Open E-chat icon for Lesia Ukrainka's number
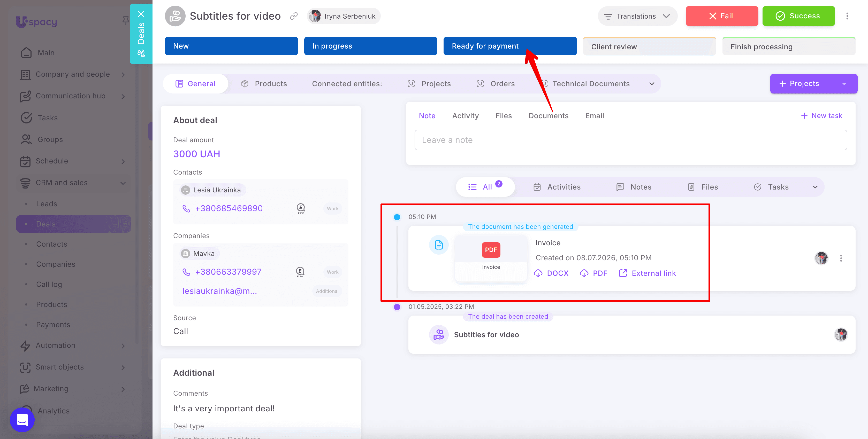868x439 pixels. (301, 208)
